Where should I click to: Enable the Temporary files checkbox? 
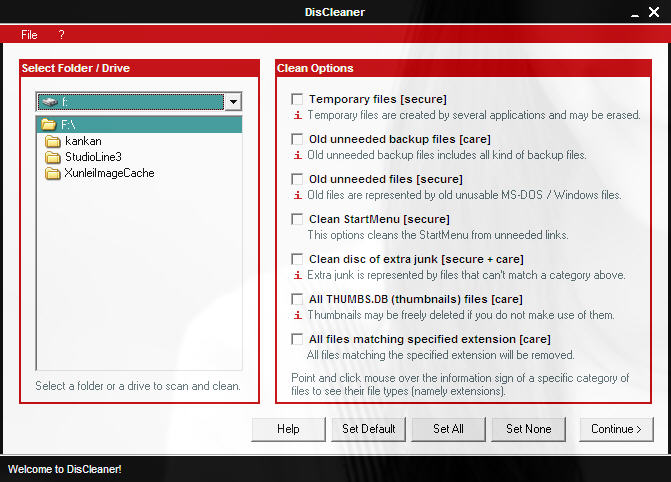297,100
